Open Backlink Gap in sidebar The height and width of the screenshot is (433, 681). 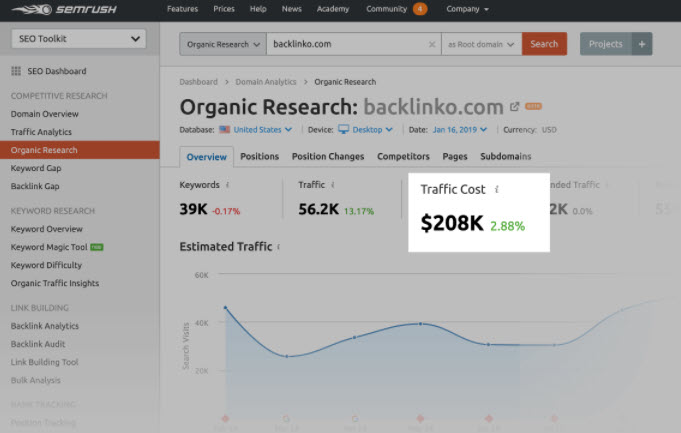coord(35,186)
